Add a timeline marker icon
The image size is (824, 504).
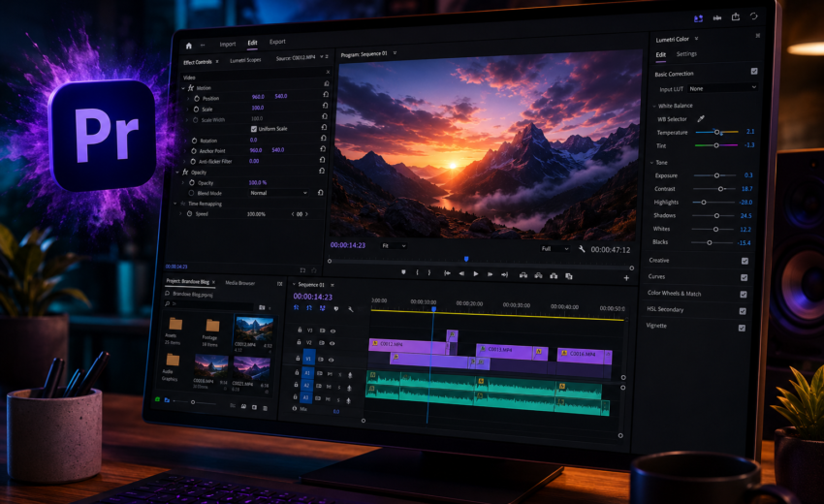[x=336, y=309]
